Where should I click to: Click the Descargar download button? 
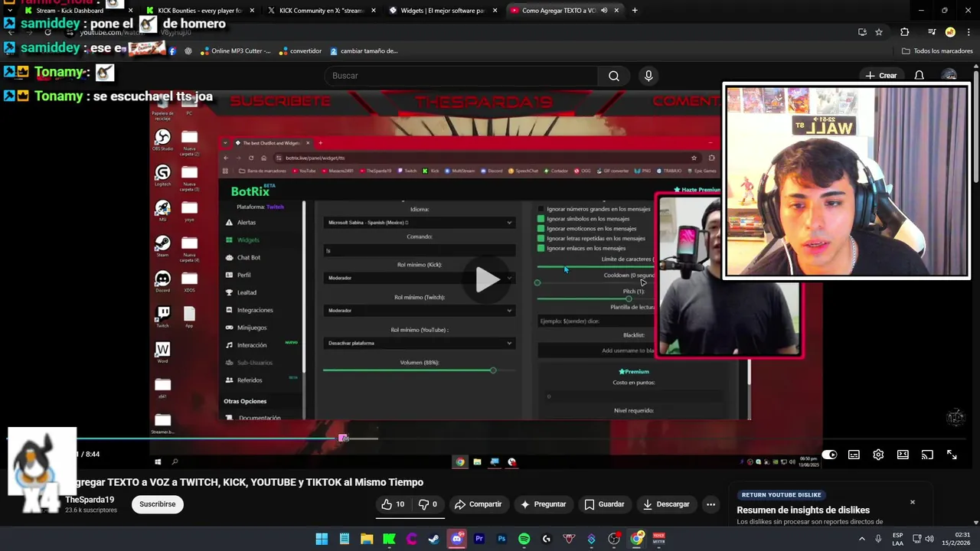point(666,504)
